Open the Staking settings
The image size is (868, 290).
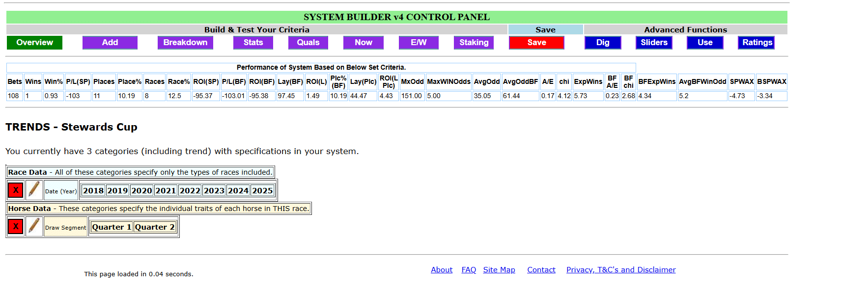click(474, 43)
